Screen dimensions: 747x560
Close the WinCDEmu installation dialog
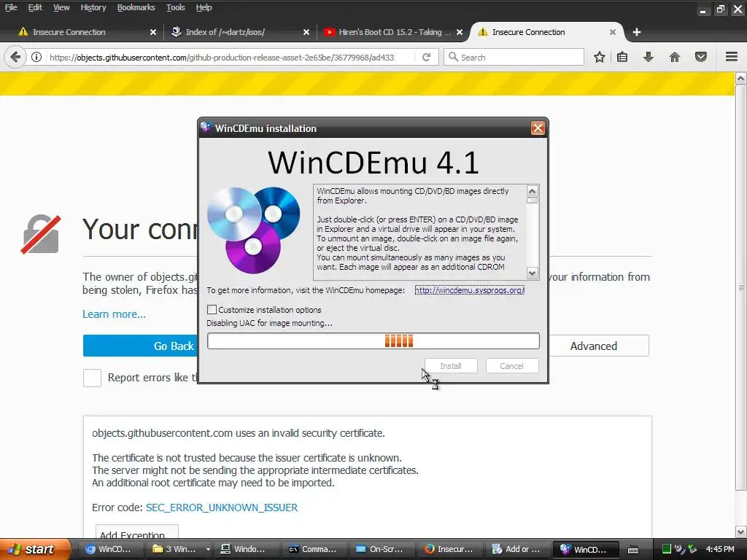coord(538,128)
